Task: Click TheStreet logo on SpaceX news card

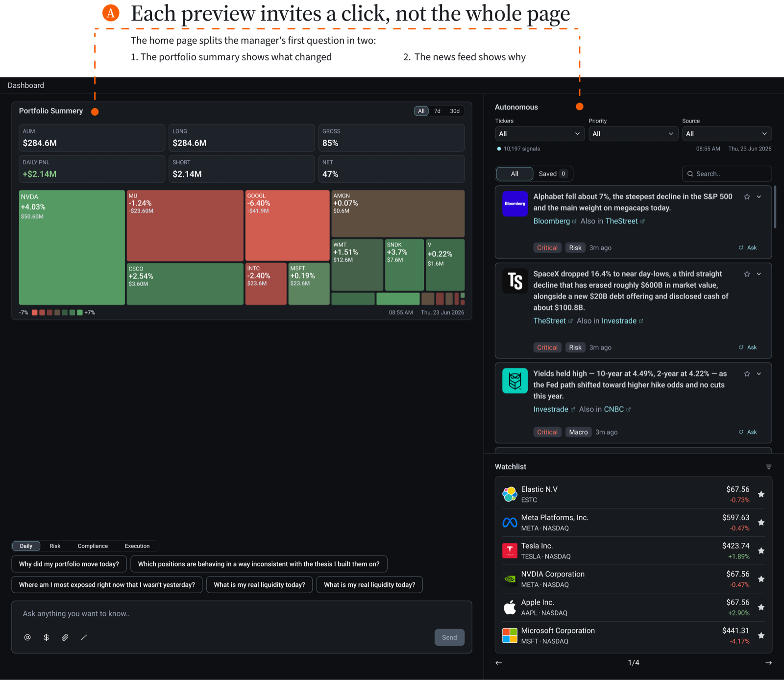Action: (x=515, y=281)
